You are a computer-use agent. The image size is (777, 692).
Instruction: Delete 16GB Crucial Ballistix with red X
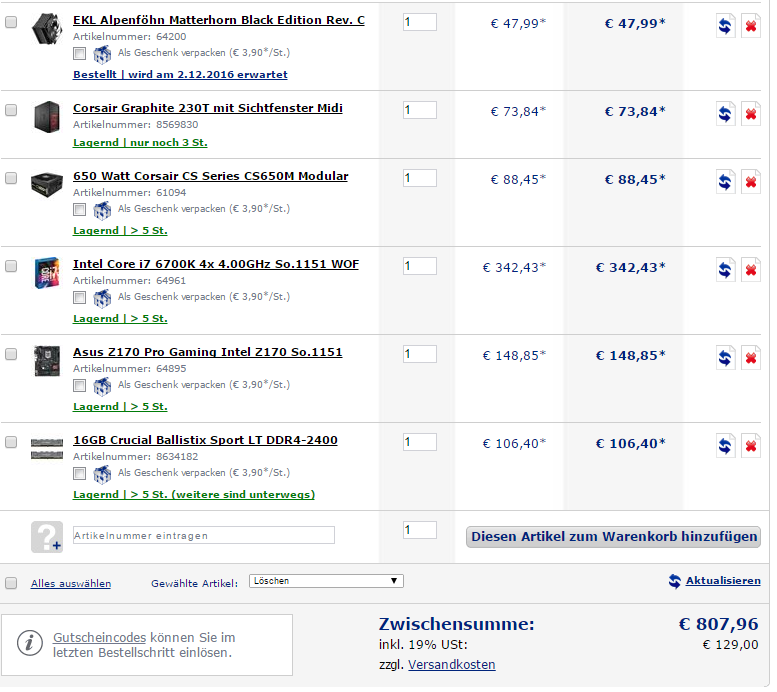pos(751,446)
